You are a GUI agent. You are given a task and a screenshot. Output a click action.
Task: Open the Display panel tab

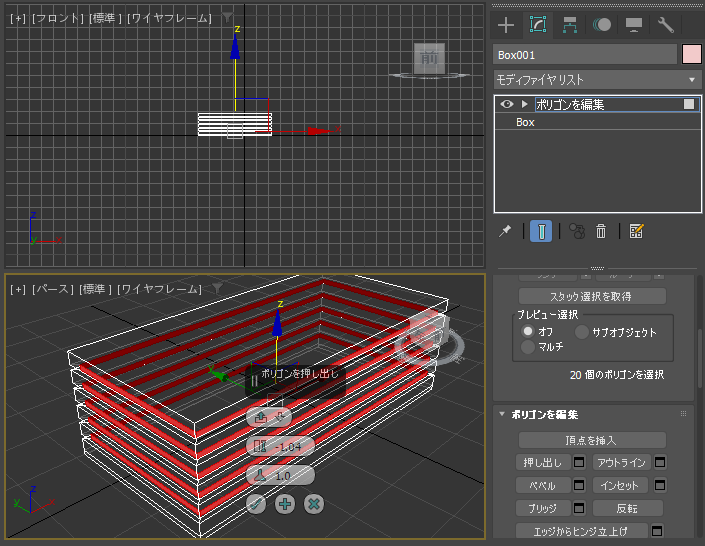(634, 25)
